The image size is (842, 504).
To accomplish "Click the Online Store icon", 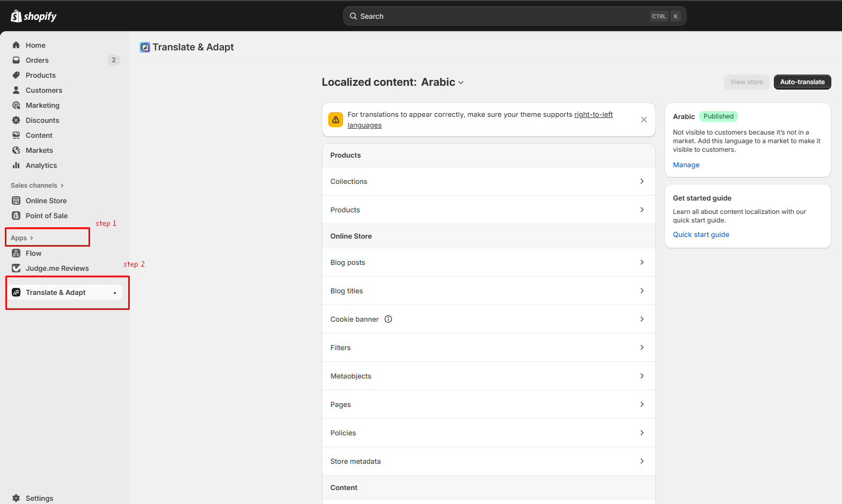I will (16, 201).
